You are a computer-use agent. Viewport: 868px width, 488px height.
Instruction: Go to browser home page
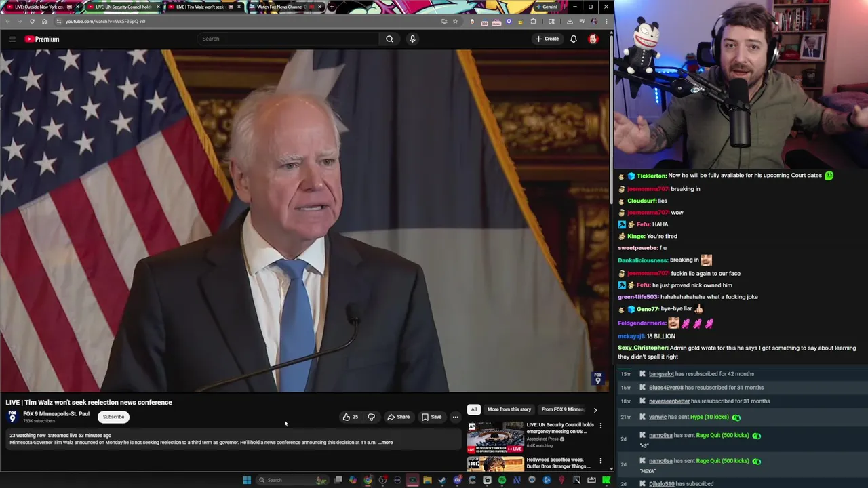45,21
